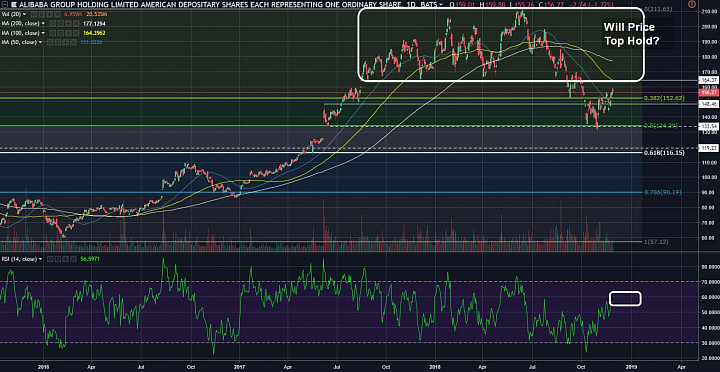This screenshot has width=720, height=372.
Task: Expand the Vol (20) dropdown arrow
Action: [x=24, y=14]
